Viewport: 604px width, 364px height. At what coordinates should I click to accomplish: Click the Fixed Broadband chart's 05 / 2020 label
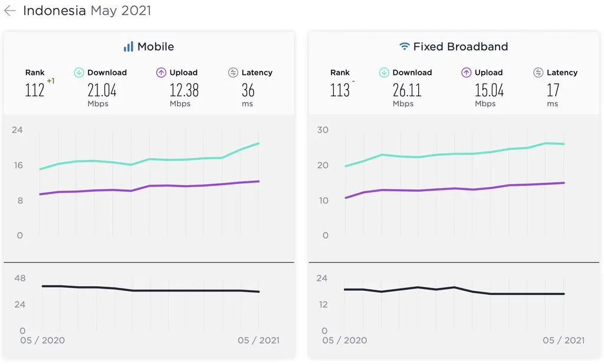tap(344, 340)
